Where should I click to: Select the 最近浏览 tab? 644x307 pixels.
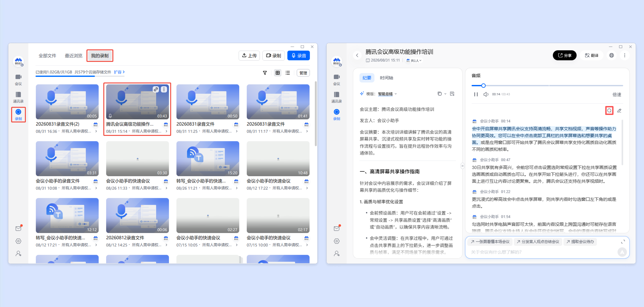(x=73, y=56)
